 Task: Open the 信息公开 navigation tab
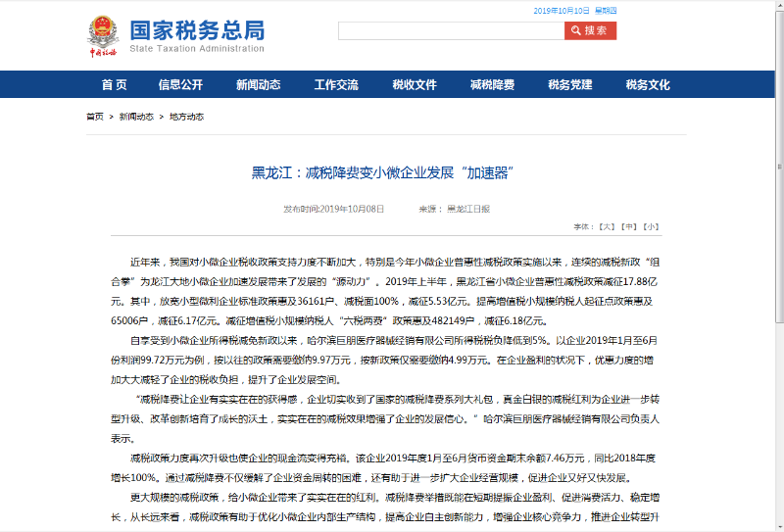pos(180,85)
